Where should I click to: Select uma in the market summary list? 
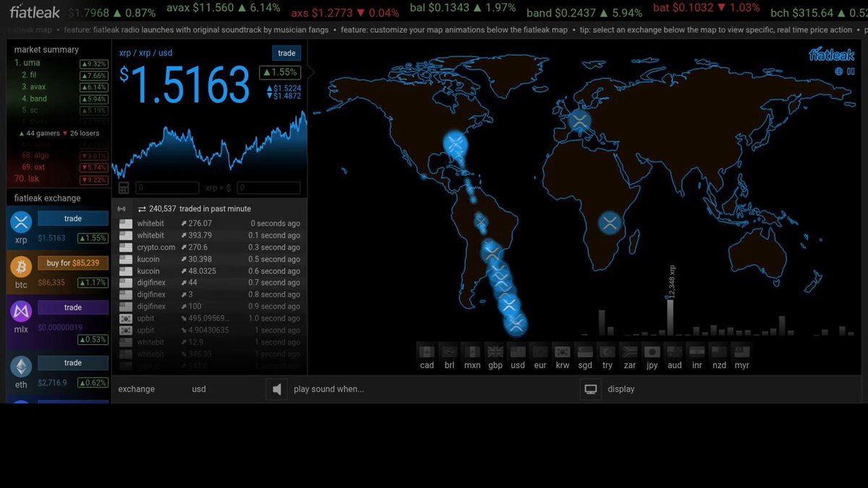coord(61,64)
